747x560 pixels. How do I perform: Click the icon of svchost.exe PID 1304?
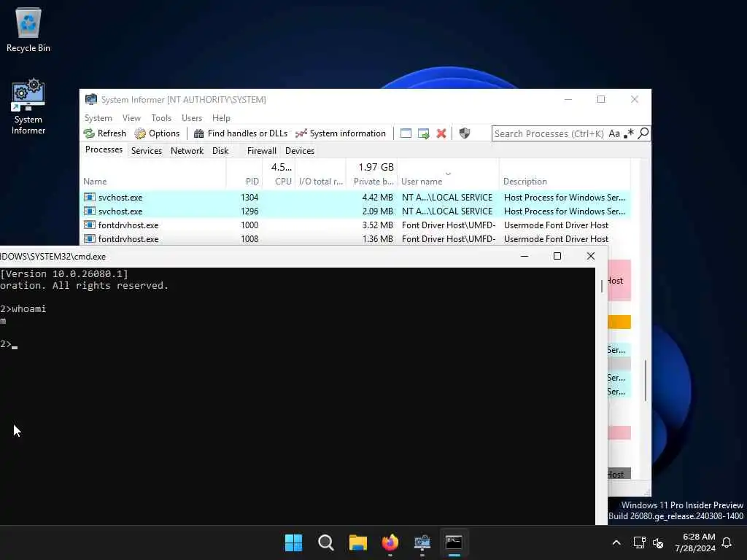tap(90, 197)
